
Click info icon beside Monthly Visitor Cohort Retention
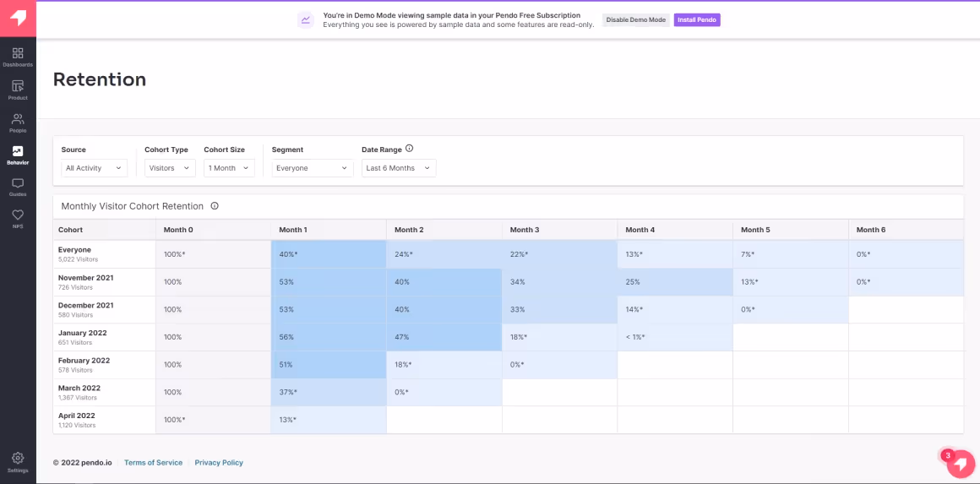pos(215,205)
